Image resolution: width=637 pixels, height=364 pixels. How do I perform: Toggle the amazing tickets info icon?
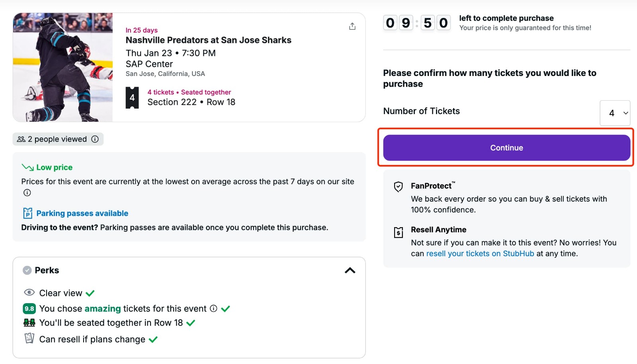213,308
